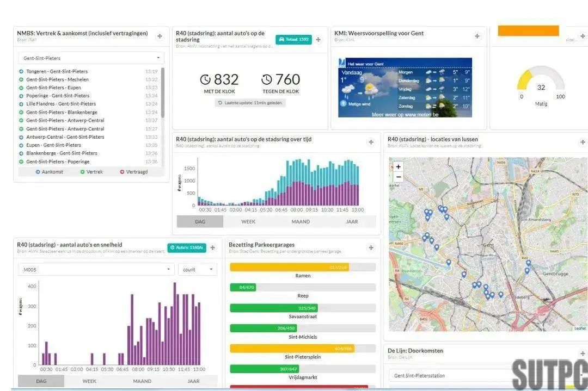Click Gent-Sint-Pieters - Antwerp-Central 13:27 first row
Screen dimensions: 588x391
pos(88,121)
